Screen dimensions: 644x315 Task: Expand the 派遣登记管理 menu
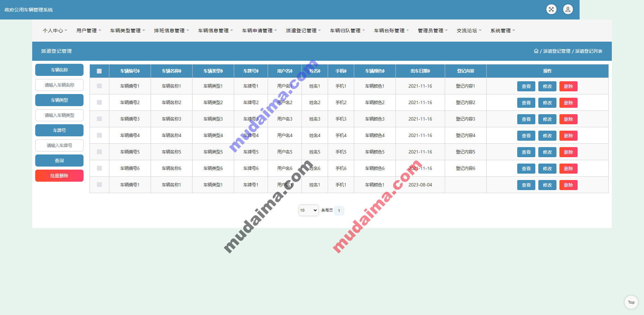tap(303, 31)
